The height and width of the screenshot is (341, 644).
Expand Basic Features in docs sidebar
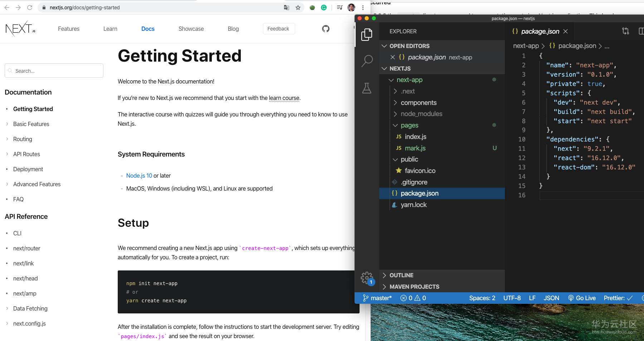[x=31, y=124]
